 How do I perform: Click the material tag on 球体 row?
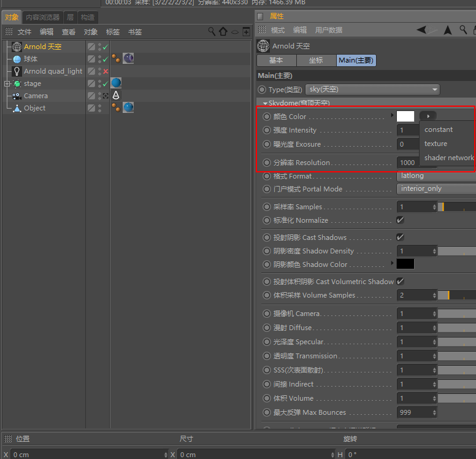(x=128, y=58)
